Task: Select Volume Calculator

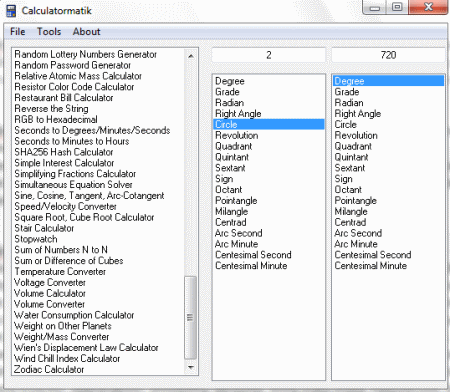Action: pyautogui.click(x=50, y=293)
